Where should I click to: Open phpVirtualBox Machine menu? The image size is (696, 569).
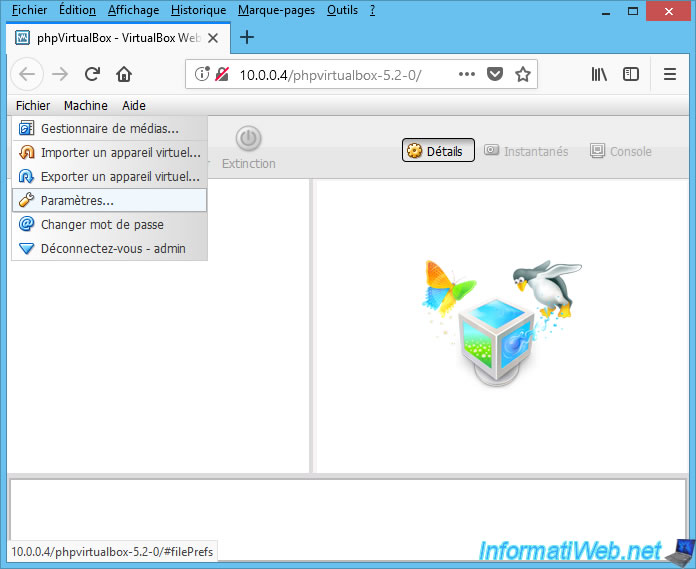86,106
